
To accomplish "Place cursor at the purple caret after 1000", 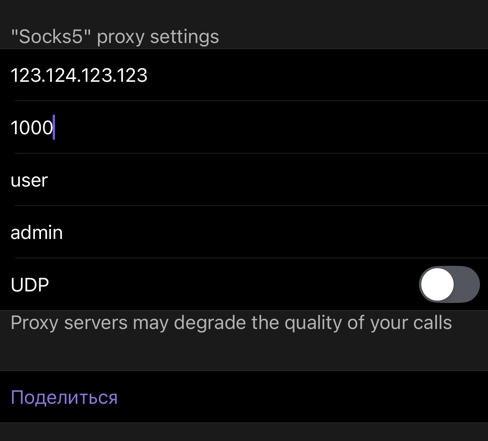I will (54, 127).
